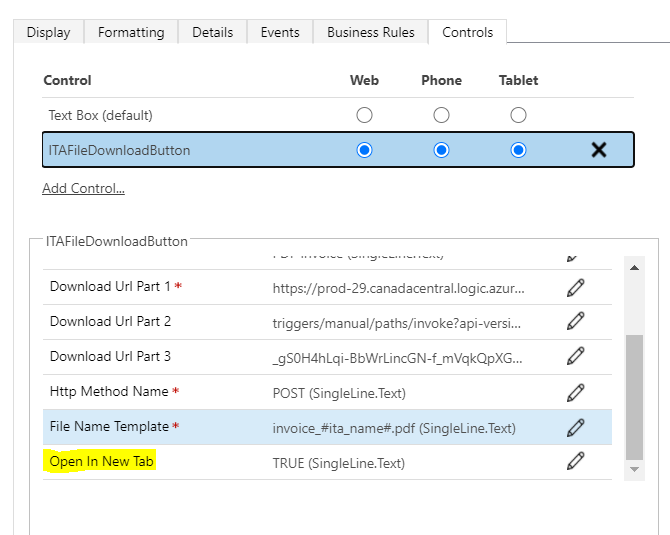670x535 pixels.
Task: Click the properties list scrollbar thumb
Action: pos(634,397)
